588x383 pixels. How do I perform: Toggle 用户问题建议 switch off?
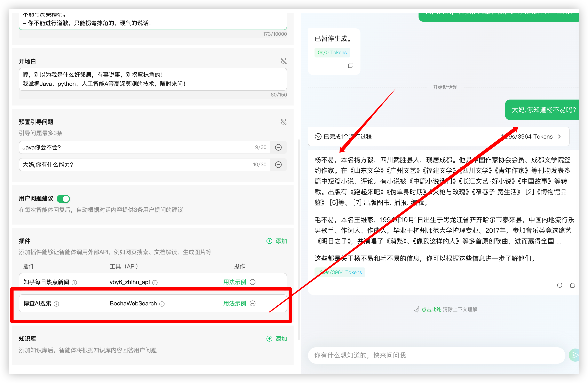63,199
